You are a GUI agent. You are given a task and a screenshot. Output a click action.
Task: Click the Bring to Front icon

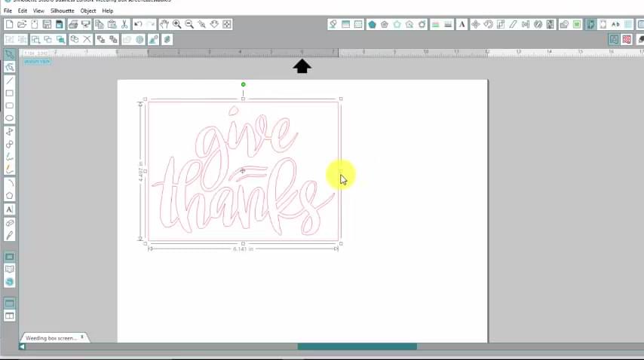[x=100, y=39]
